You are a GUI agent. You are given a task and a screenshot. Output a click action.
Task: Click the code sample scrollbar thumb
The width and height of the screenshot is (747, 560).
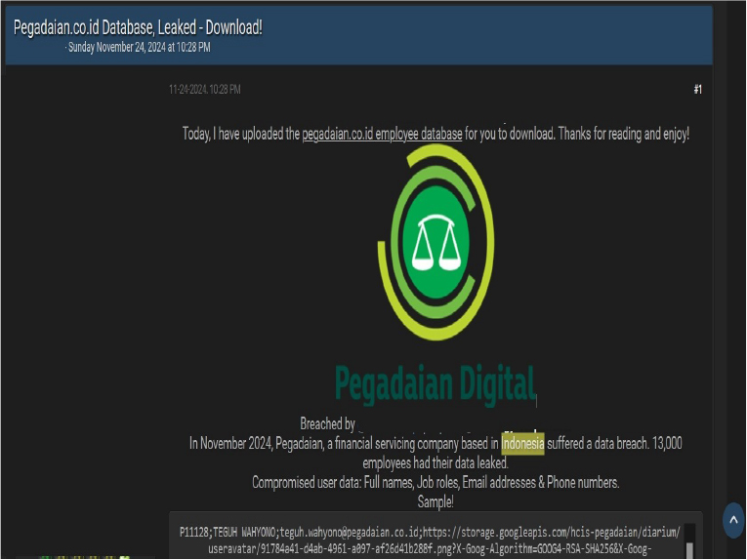pyautogui.click(x=689, y=550)
